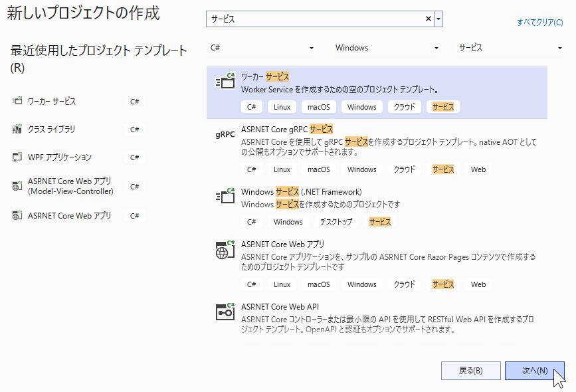Click the Web tag on ASP.NET Core Web アプリ

click(478, 284)
